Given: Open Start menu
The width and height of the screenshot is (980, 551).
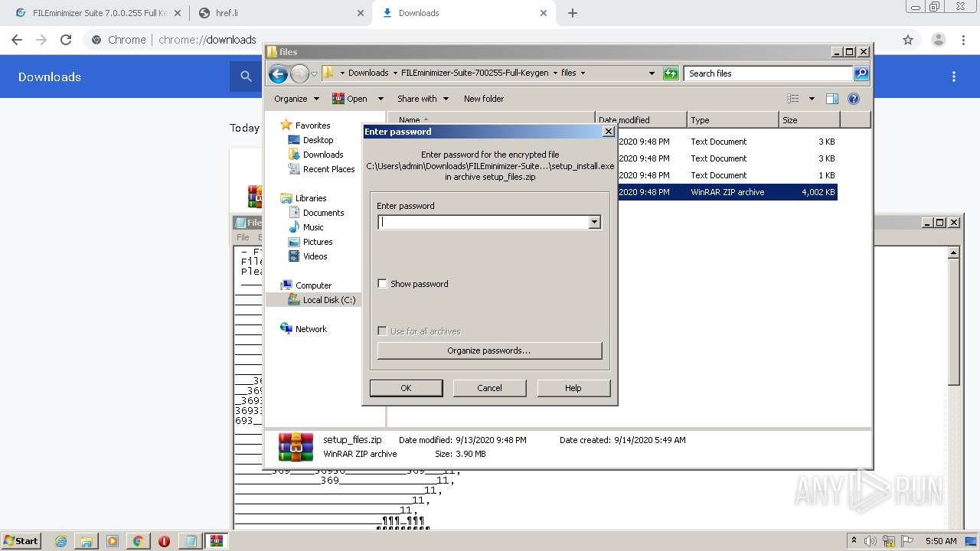Looking at the screenshot, I should (x=21, y=540).
